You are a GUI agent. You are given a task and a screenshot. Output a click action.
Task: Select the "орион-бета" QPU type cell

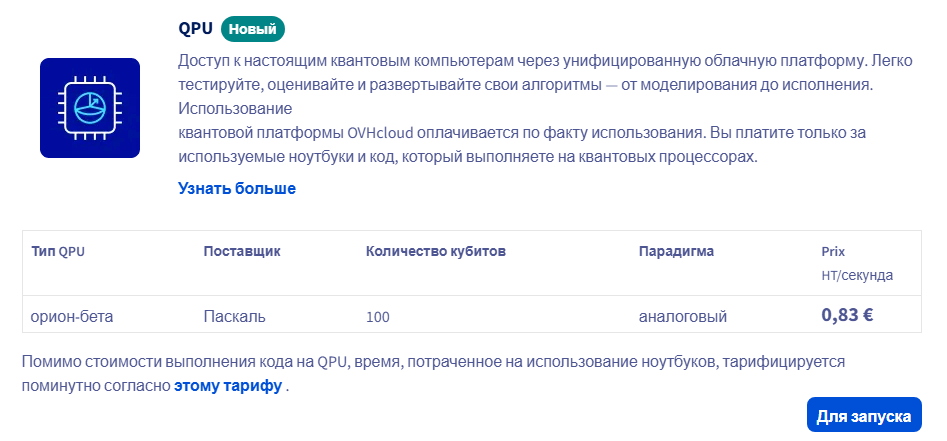[73, 317]
